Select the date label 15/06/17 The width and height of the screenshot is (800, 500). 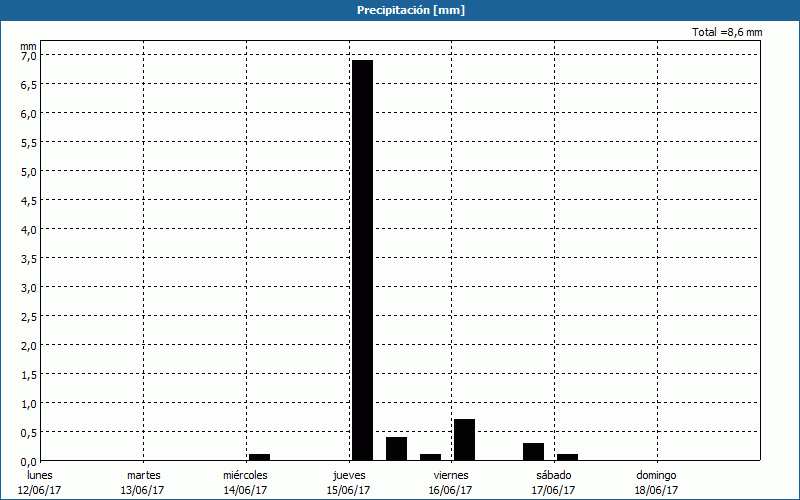click(x=348, y=490)
